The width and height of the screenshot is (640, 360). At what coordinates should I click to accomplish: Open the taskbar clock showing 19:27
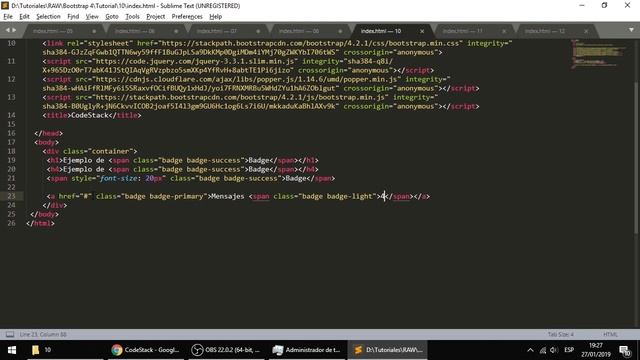(x=596, y=350)
